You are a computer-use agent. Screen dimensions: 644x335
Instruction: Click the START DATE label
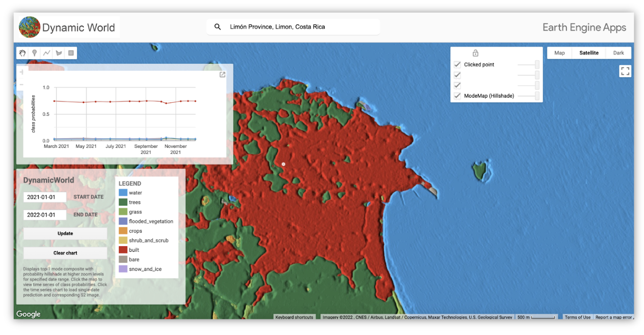pyautogui.click(x=88, y=197)
